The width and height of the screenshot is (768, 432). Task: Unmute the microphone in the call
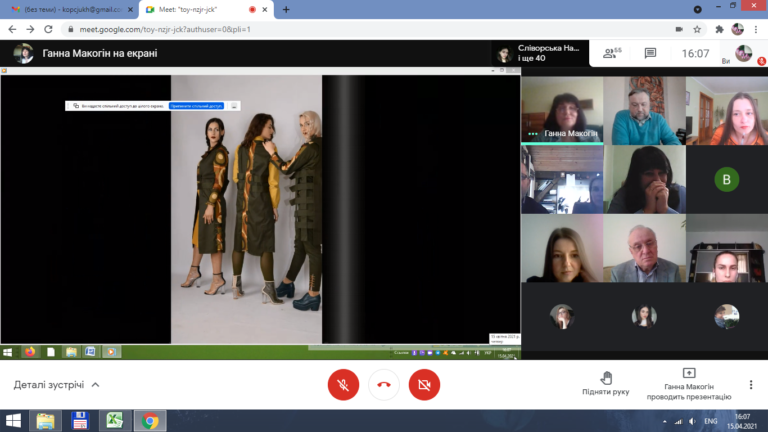click(x=343, y=385)
